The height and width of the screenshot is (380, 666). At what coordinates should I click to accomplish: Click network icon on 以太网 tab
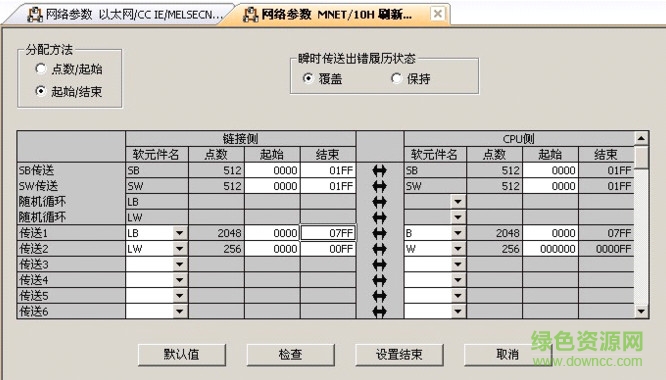tap(35, 15)
